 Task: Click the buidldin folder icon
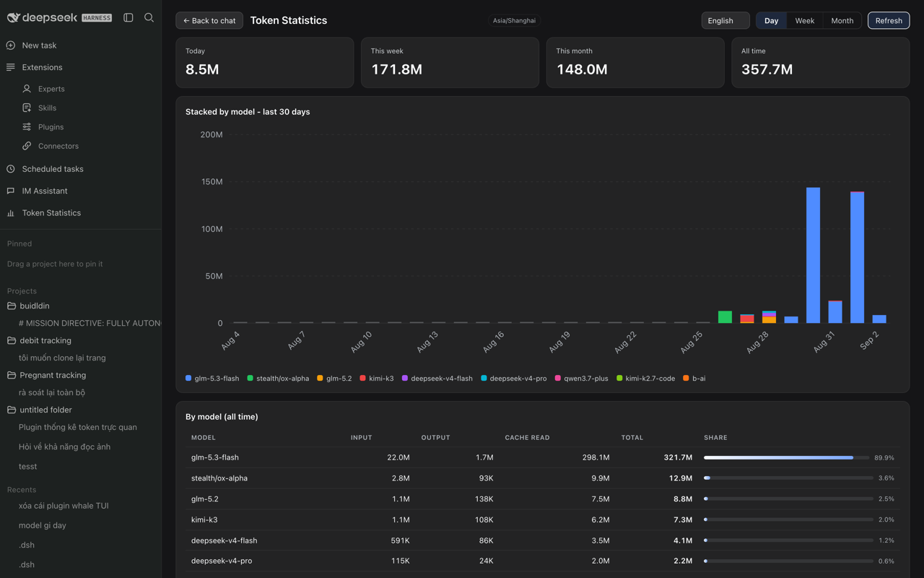12,306
